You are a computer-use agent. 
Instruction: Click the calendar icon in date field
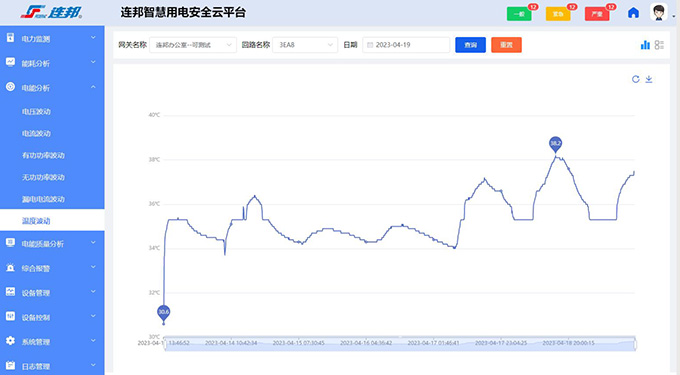coord(370,45)
